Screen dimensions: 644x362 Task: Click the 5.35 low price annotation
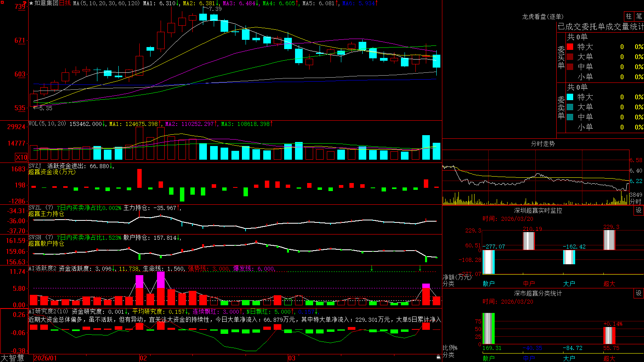46,108
